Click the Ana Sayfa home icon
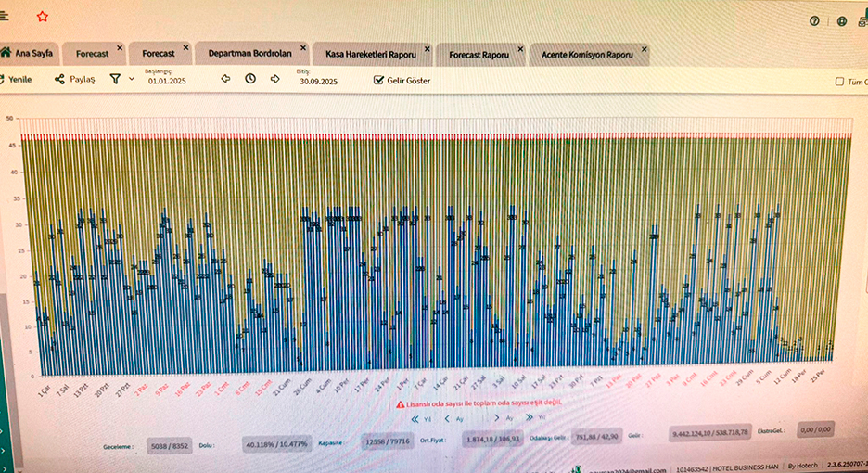 (x=6, y=54)
